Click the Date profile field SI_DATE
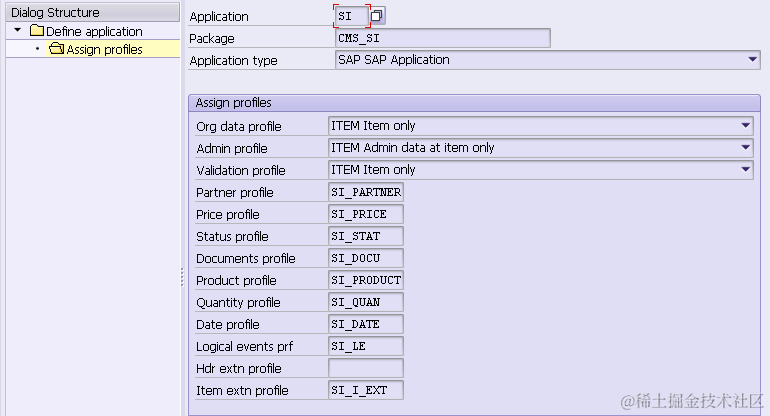 point(366,324)
